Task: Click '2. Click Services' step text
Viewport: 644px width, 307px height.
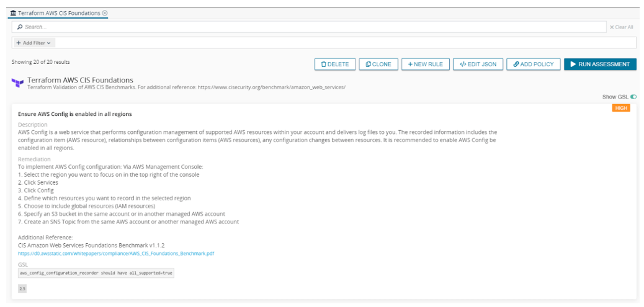Action: [x=38, y=182]
